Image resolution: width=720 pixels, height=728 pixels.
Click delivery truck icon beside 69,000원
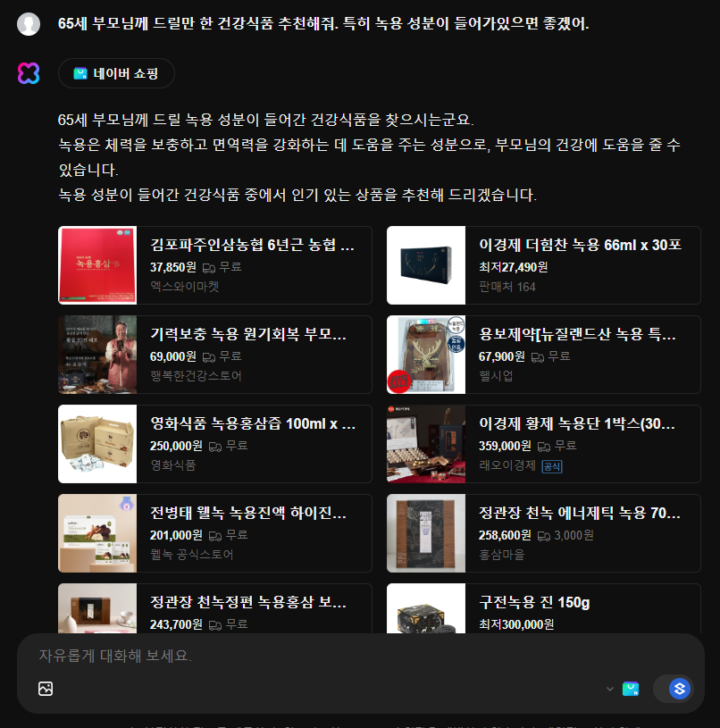point(209,356)
